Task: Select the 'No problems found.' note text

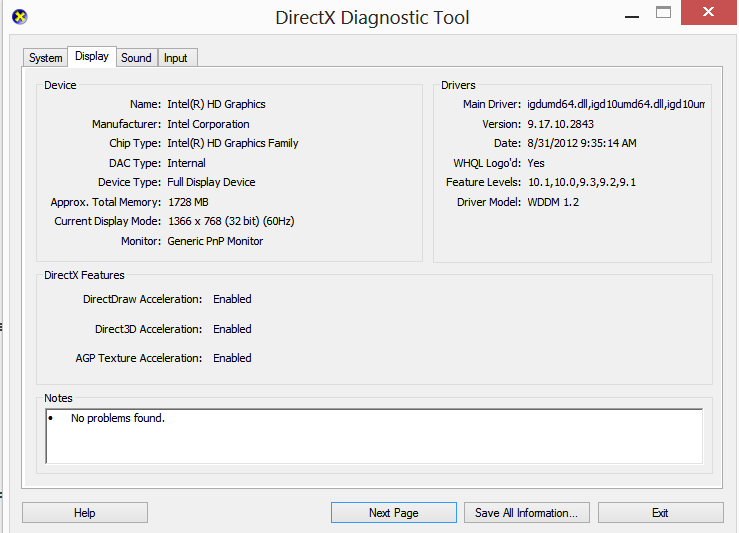Action: (118, 418)
